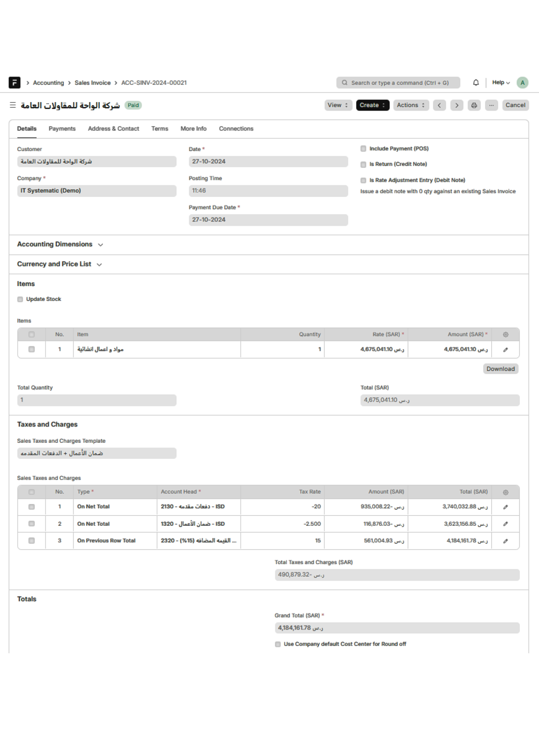Edit tax row 2 with pencil icon
The width and height of the screenshot is (539, 756).
505,524
